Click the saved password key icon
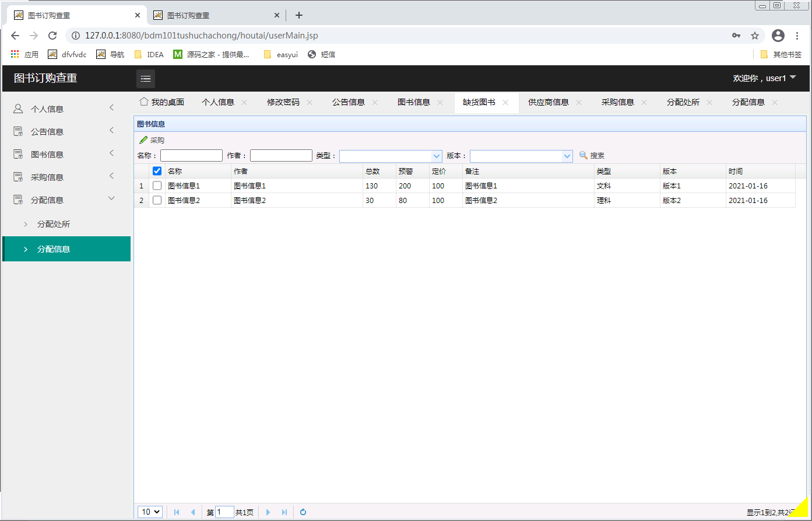 click(736, 36)
